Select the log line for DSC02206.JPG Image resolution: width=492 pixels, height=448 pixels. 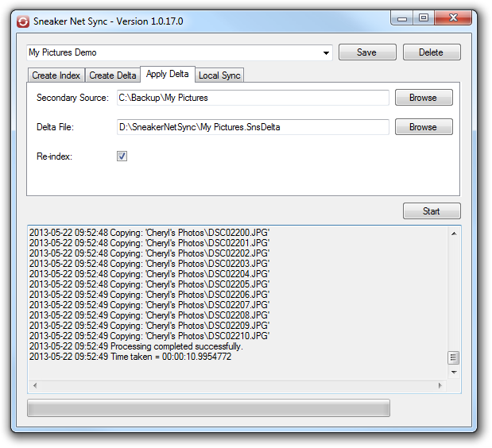tap(149, 295)
